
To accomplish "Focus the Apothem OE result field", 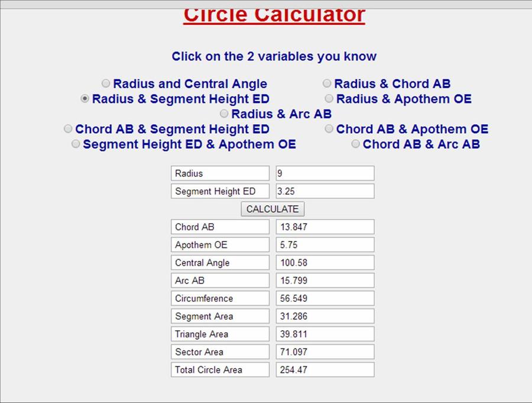I will [x=325, y=245].
